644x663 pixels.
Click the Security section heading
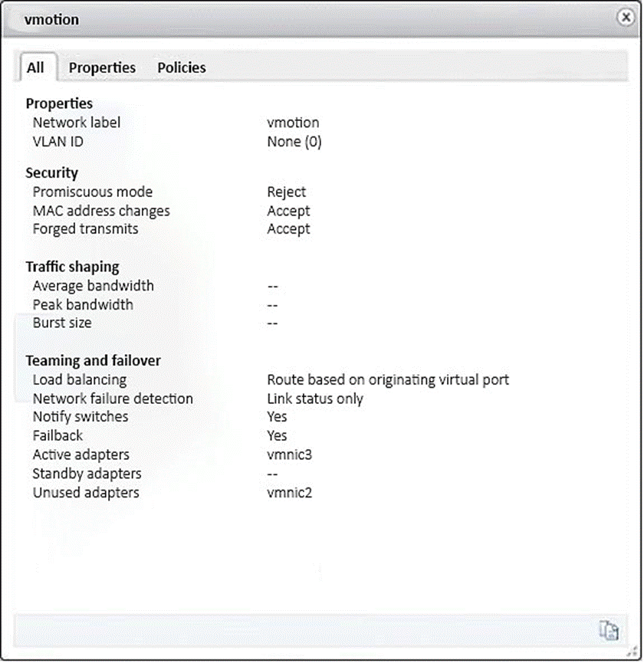coord(52,173)
